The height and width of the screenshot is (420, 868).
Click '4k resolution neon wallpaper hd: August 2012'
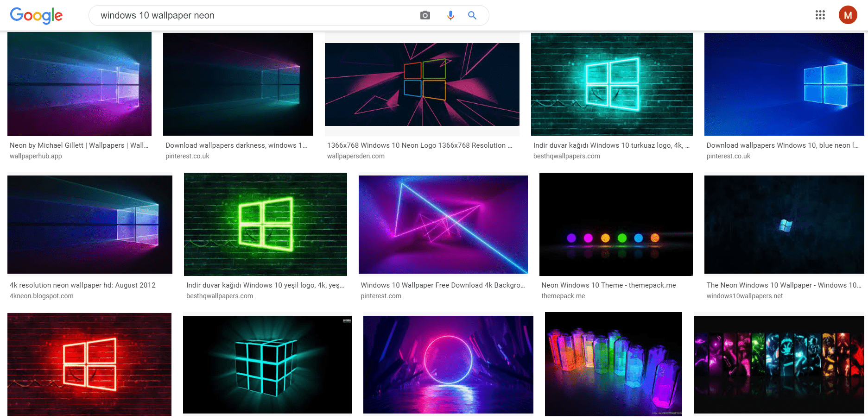click(82, 285)
